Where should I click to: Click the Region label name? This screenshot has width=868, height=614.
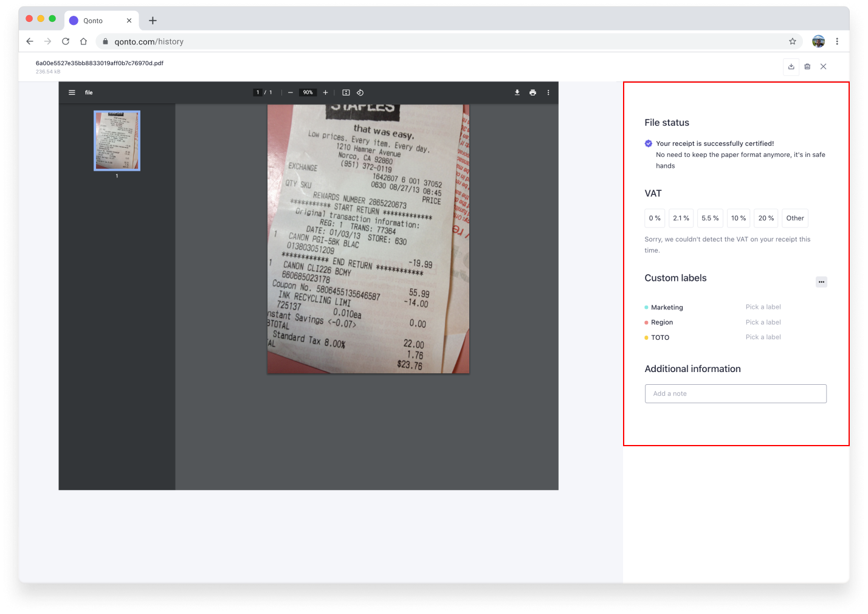pos(662,323)
